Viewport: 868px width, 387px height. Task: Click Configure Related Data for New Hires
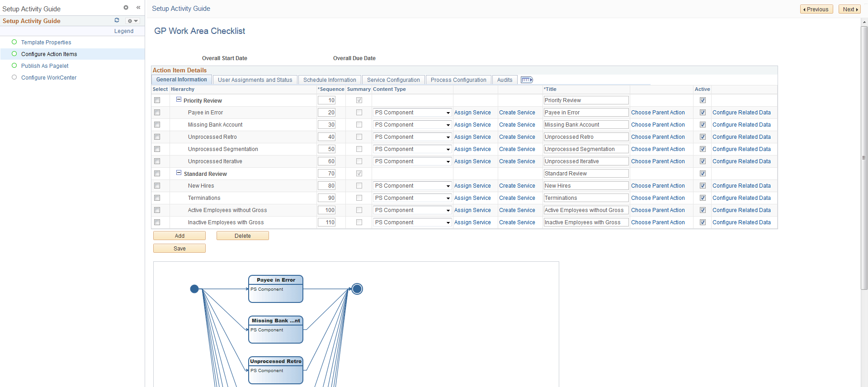(x=741, y=186)
